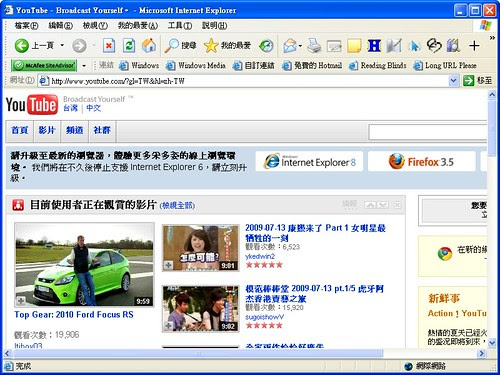Viewport: 500px width, 375px height.
Task: Open the McAfee SiteAdvisor dropdown arrow
Action: pos(84,66)
